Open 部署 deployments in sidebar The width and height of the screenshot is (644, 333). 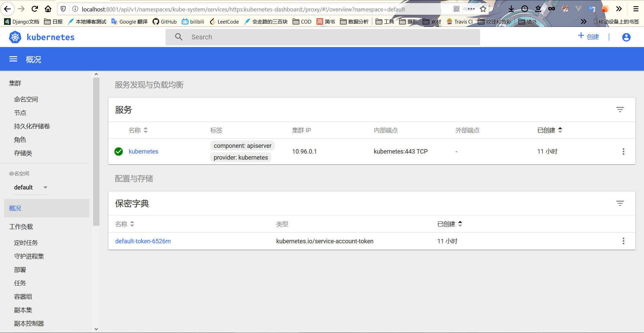(20, 270)
